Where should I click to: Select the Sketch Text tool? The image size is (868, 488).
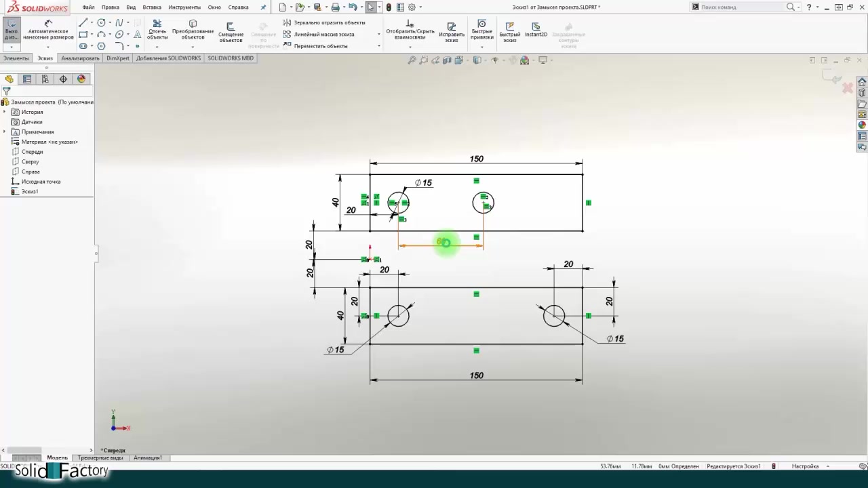138,35
